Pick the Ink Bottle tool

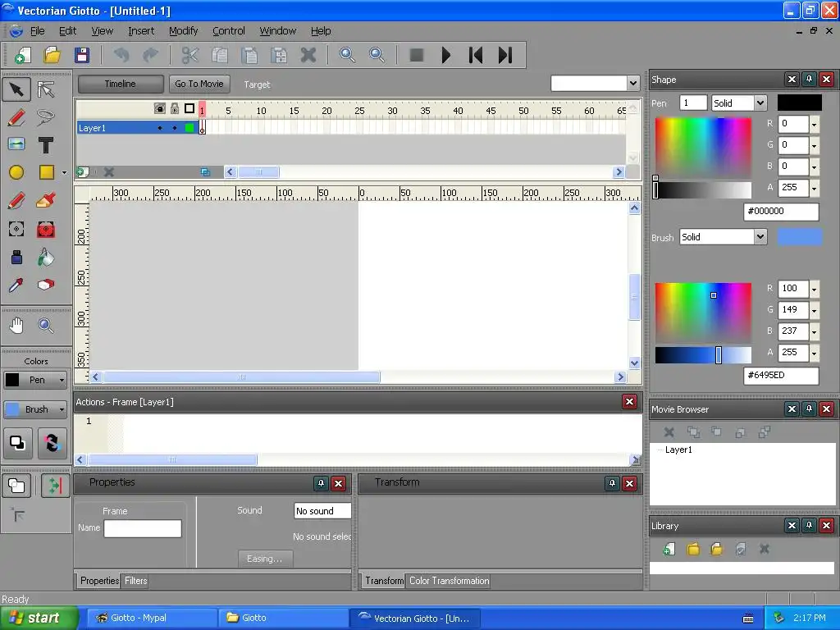pyautogui.click(x=16, y=258)
